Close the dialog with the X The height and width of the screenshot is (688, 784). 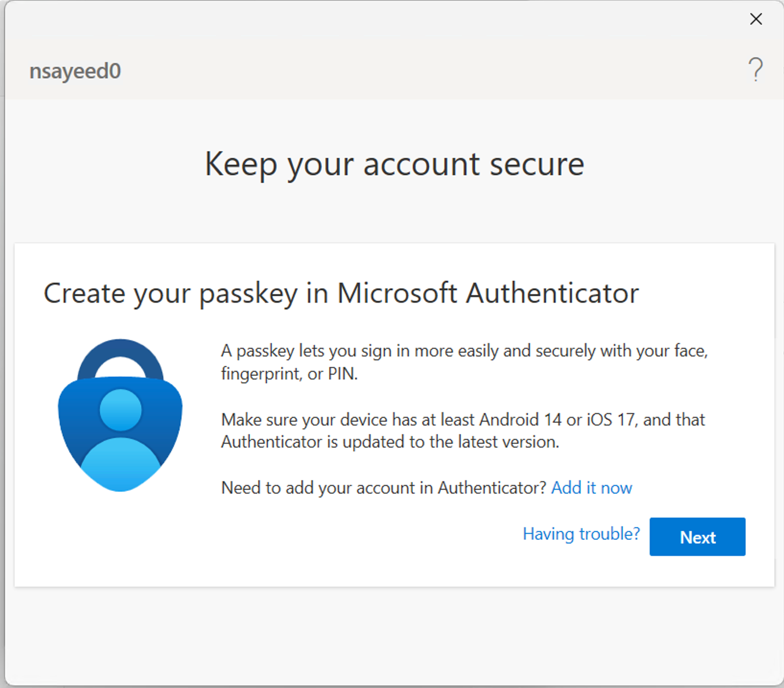click(x=756, y=19)
